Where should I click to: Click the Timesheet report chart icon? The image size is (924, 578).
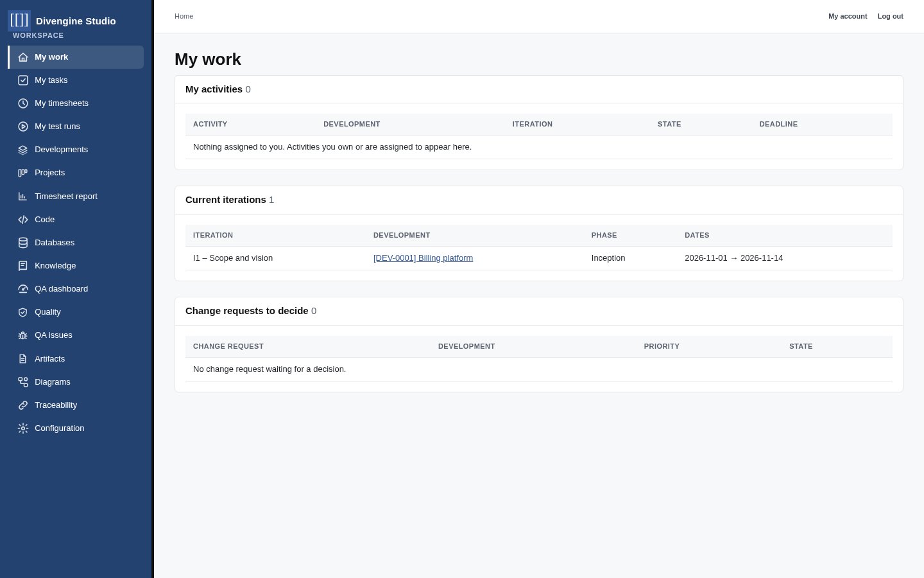coord(23,197)
